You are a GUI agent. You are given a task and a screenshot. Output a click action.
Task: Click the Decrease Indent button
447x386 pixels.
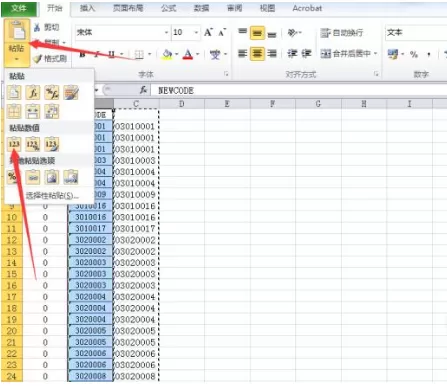tap(292, 53)
